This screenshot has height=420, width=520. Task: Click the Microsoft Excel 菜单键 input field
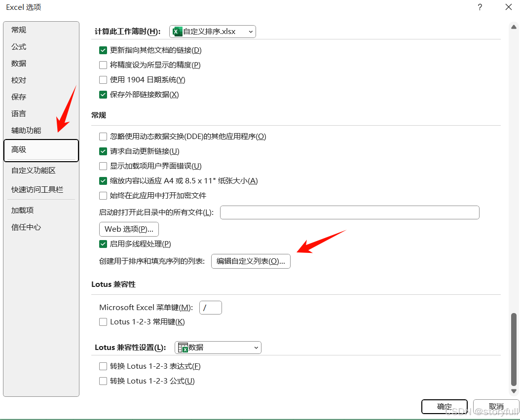(211, 308)
